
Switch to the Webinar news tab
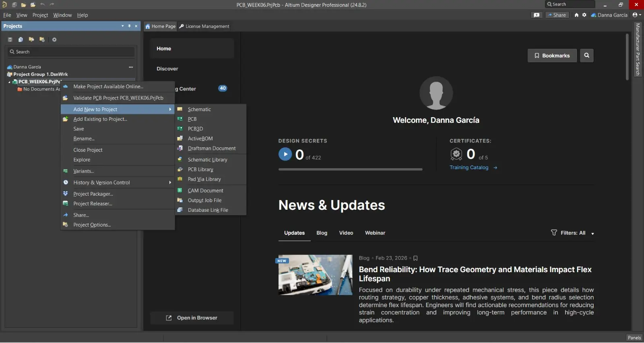point(375,233)
